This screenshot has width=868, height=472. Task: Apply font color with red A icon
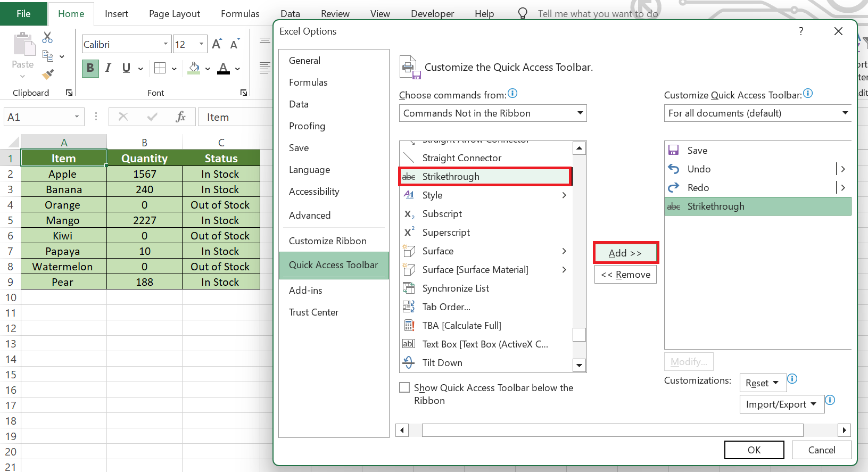click(x=224, y=68)
